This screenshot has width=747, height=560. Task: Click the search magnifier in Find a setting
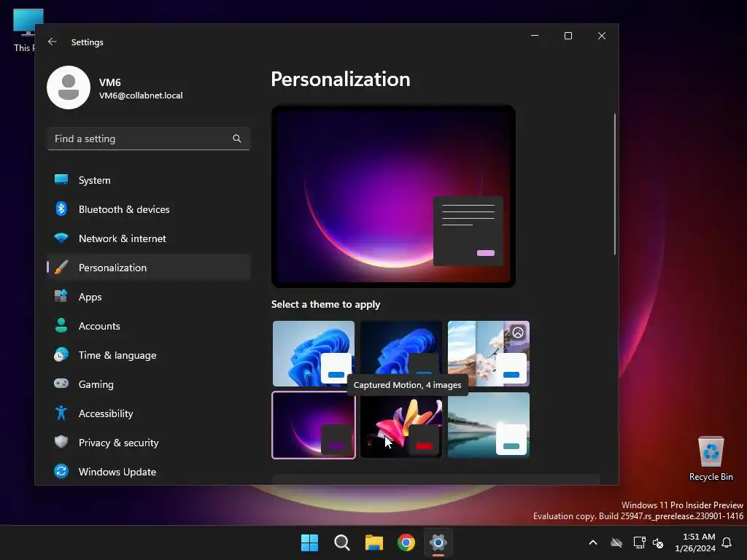237,139
